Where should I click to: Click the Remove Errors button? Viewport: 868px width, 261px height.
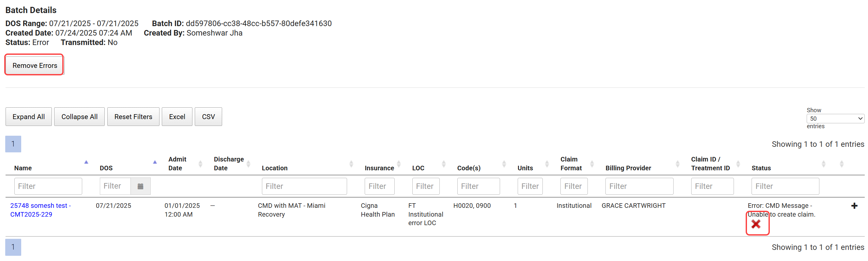35,66
